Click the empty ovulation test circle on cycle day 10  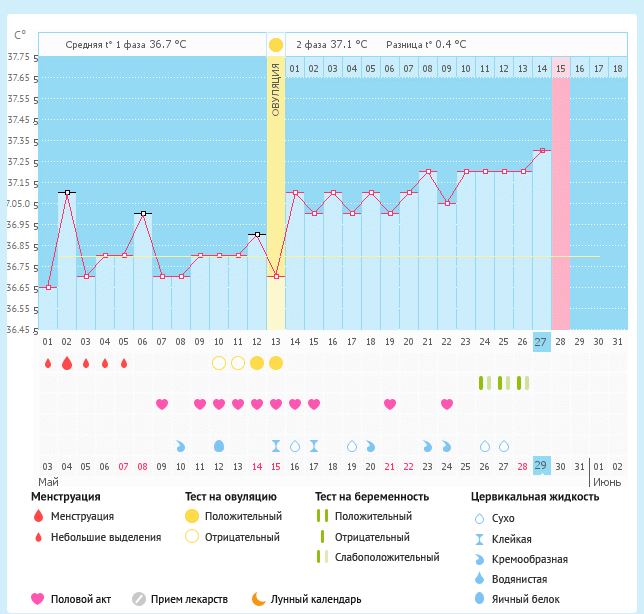[219, 363]
